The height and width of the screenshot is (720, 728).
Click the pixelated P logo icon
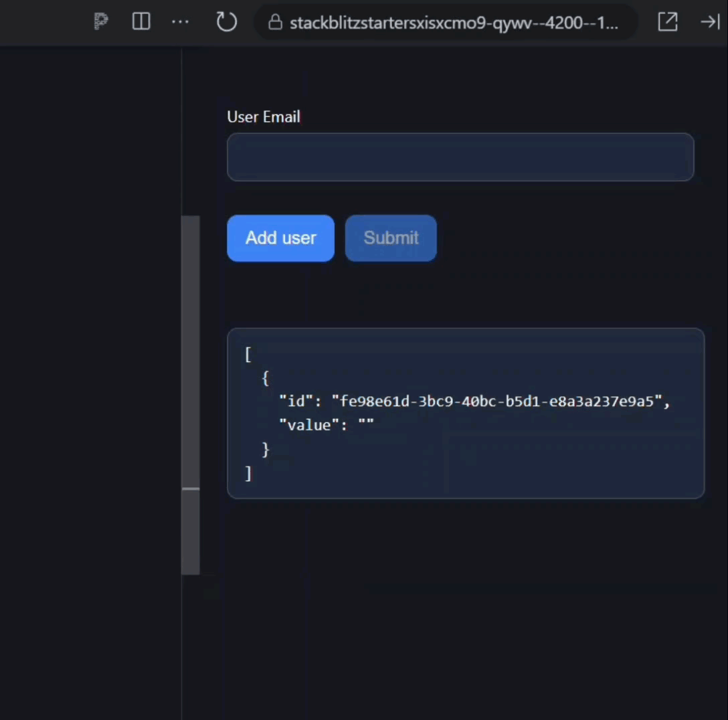click(100, 21)
